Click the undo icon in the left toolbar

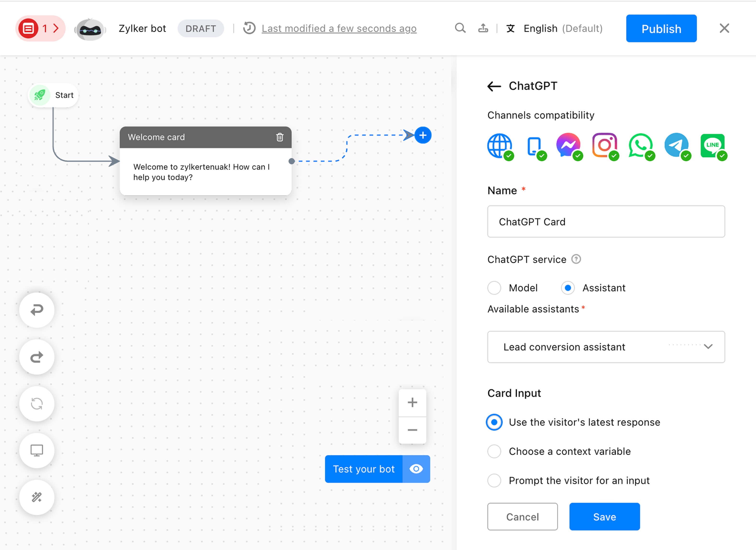(x=37, y=310)
